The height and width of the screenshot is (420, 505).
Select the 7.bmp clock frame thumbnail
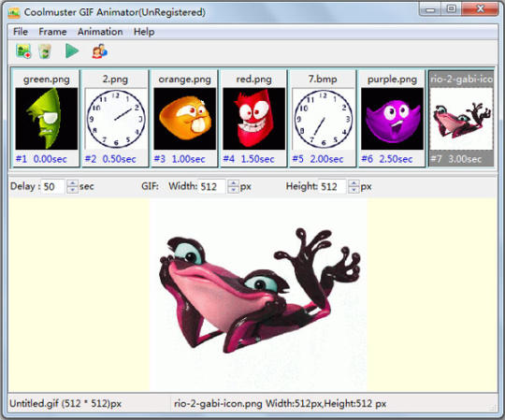(323, 119)
